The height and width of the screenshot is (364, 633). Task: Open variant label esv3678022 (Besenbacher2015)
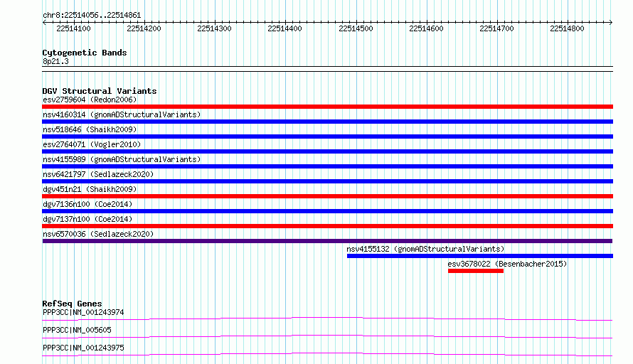[x=507, y=264]
